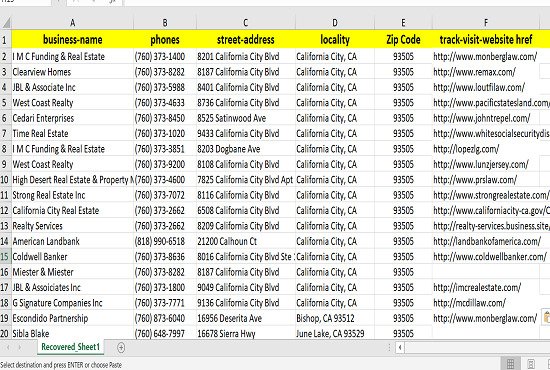Screen dimensions: 550x370
Task: Click the http://www.remax.com/ cell
Action: click(486, 72)
